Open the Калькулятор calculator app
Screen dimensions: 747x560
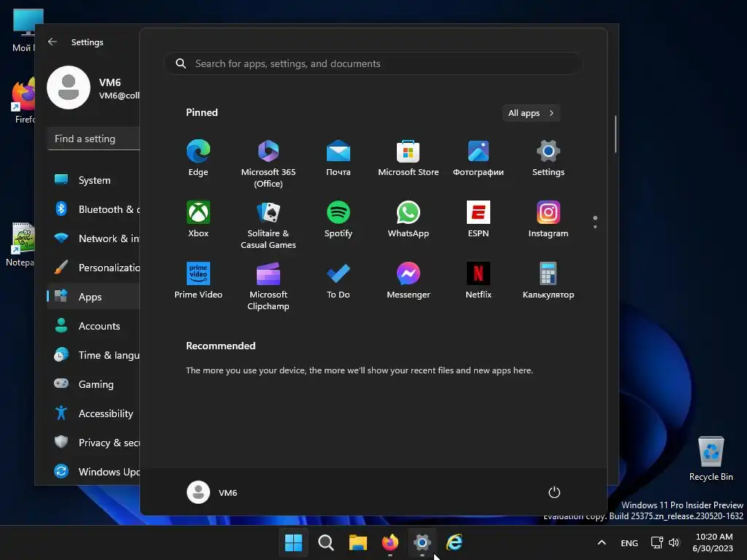click(x=549, y=281)
